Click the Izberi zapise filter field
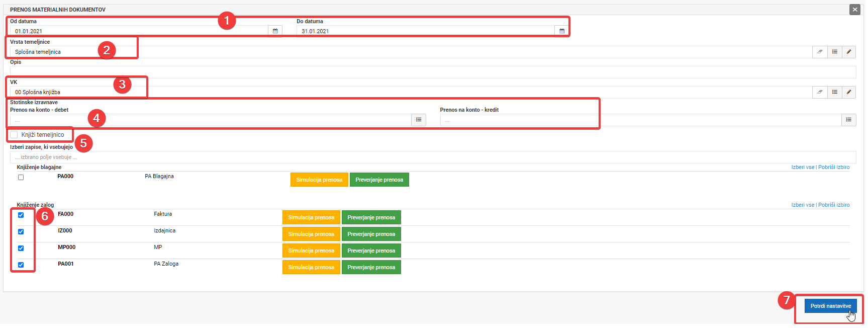The width and height of the screenshot is (868, 328). (x=433, y=157)
